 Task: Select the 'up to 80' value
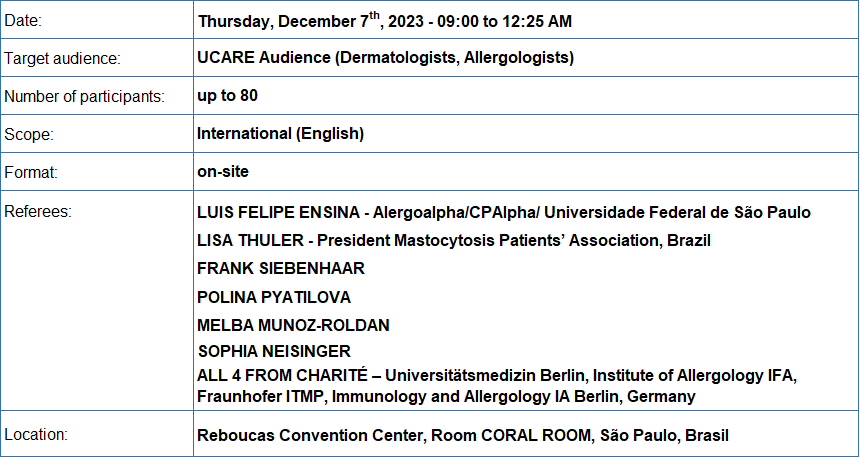(x=227, y=95)
